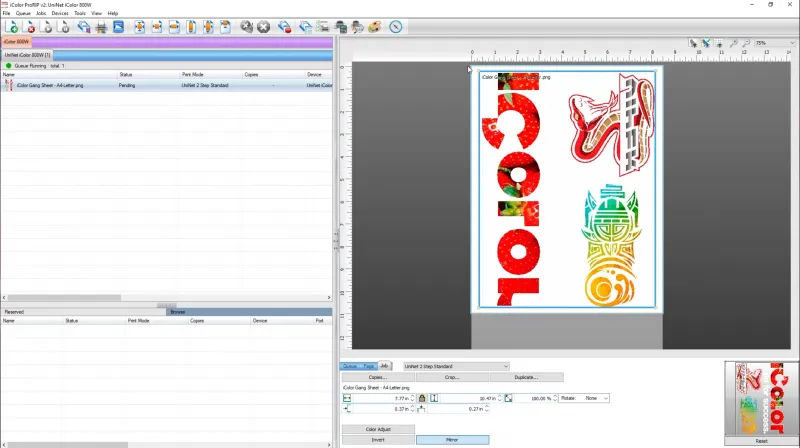Select the iColor 800W purple tab
This screenshot has width=800, height=448.
pos(16,41)
